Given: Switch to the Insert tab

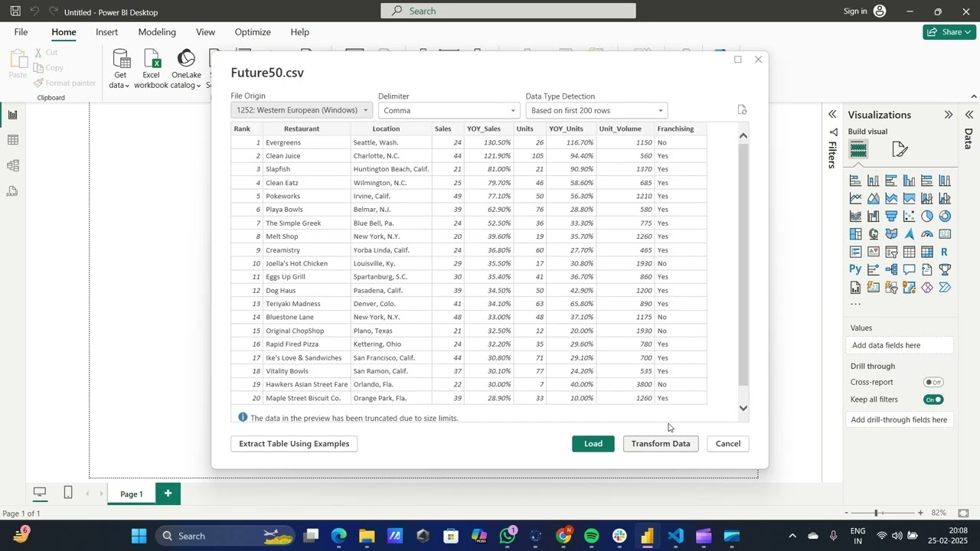Looking at the screenshot, I should coord(107,32).
